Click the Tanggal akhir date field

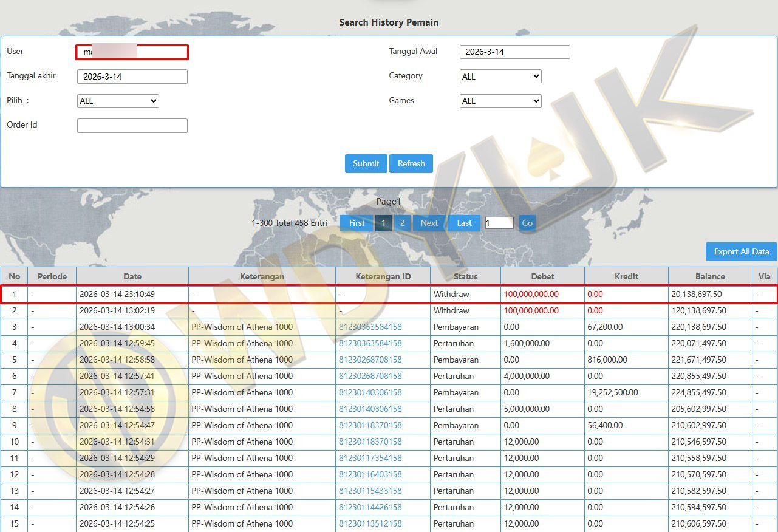[132, 77]
